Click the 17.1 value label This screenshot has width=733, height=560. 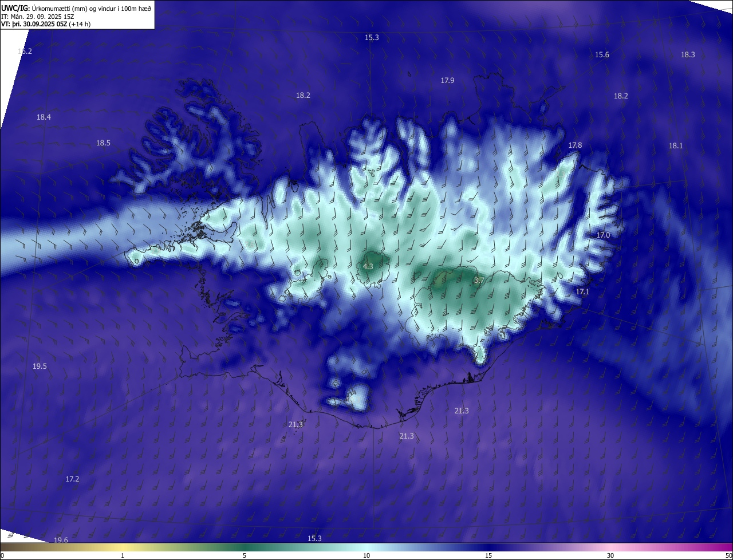[x=582, y=292]
